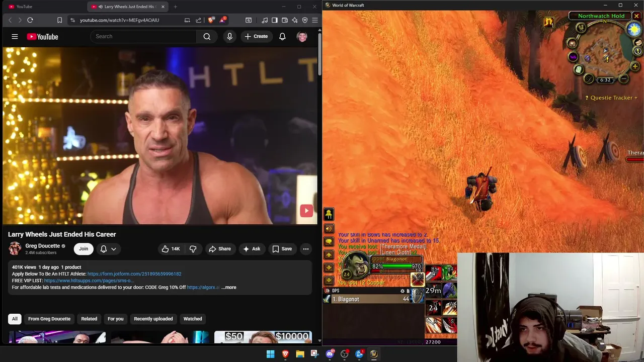The width and height of the screenshot is (644, 362).
Task: Open Brave Rewards triangle icon
Action: [x=222, y=20]
